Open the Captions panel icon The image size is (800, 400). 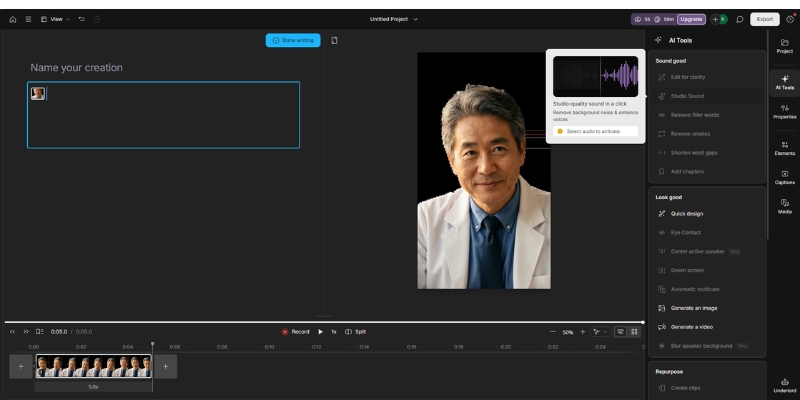[x=785, y=176]
